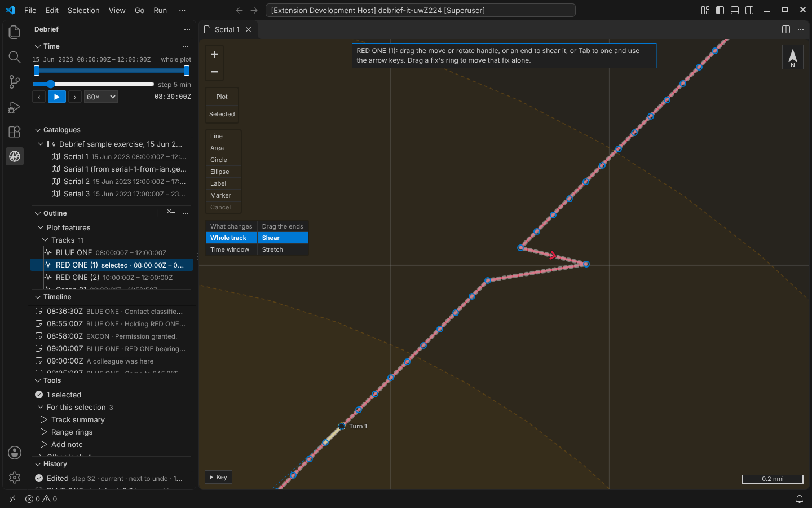Step back one time step
Image resolution: width=812 pixels, height=508 pixels.
(x=39, y=97)
